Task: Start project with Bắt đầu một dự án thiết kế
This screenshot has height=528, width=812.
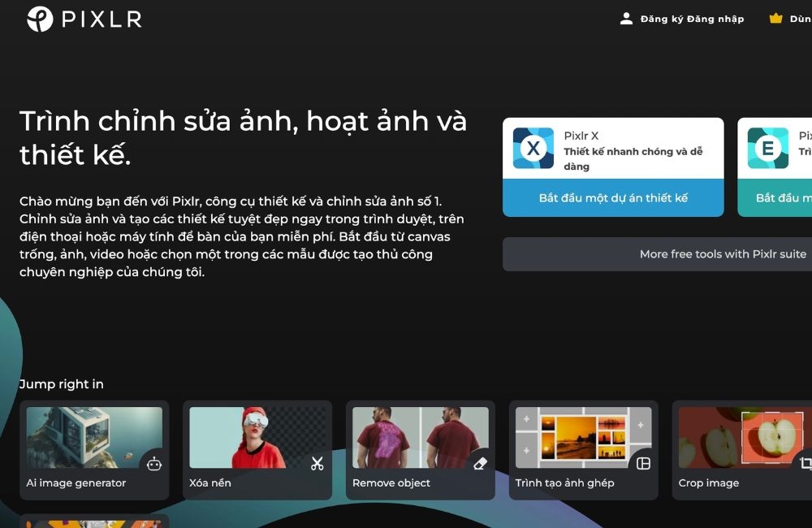Action: [x=613, y=198]
